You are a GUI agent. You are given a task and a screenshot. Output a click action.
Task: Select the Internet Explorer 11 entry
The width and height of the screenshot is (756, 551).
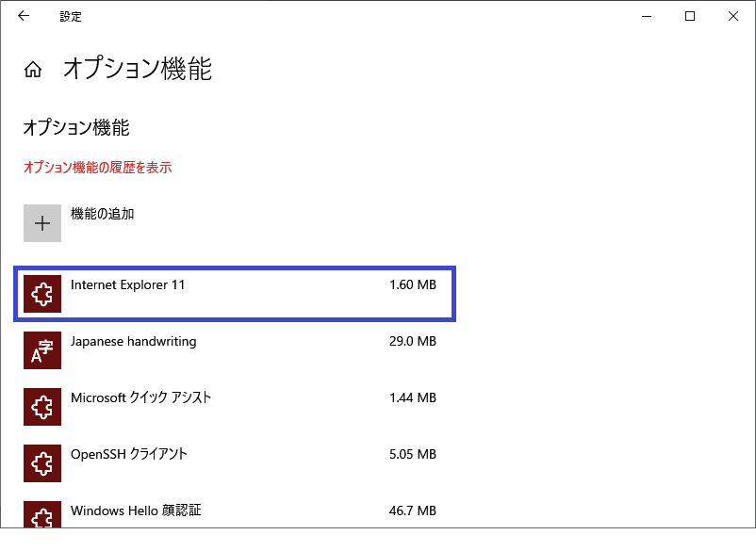(235, 294)
